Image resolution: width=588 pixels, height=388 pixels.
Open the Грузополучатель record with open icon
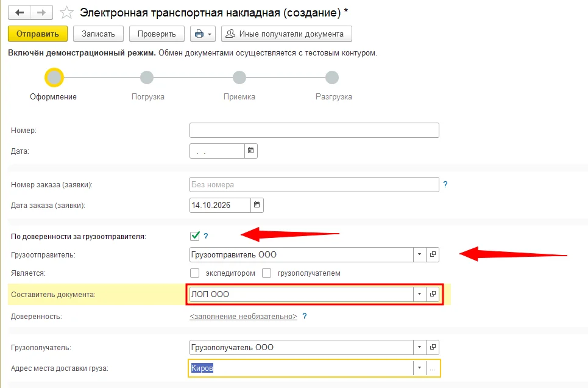(x=433, y=348)
